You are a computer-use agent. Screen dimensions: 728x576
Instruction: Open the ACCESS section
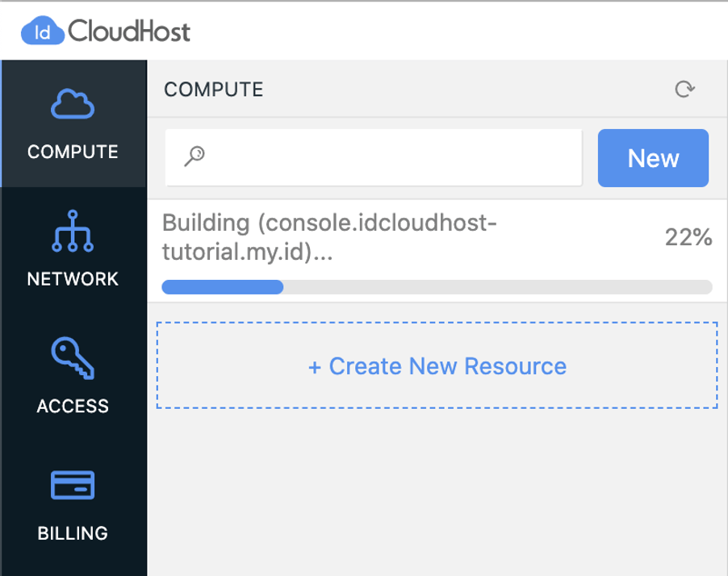tap(73, 406)
